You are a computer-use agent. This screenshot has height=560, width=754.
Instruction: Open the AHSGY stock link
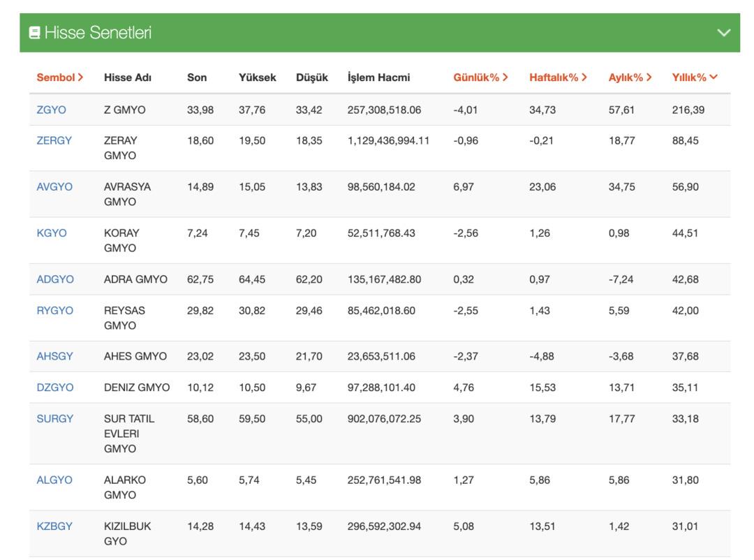click(x=54, y=356)
